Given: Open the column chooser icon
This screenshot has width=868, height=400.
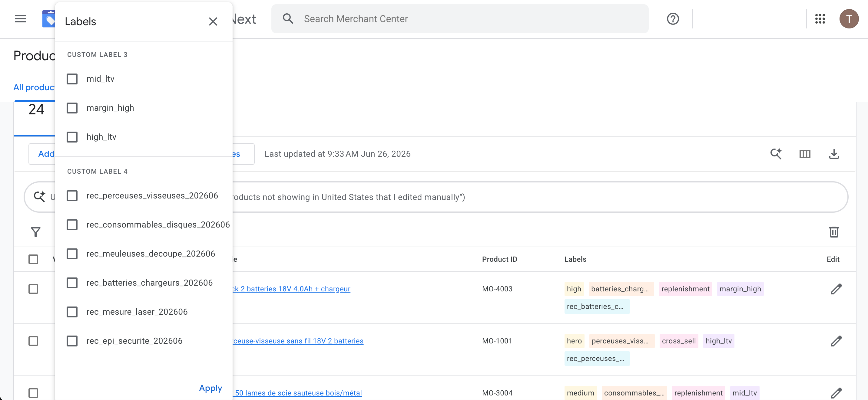Looking at the screenshot, I should (x=805, y=154).
